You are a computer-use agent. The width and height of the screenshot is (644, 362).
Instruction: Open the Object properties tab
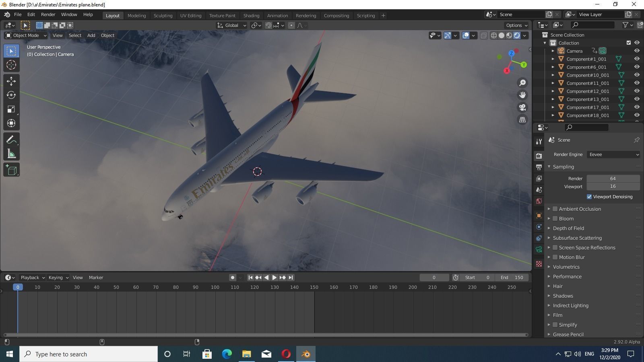click(x=539, y=216)
